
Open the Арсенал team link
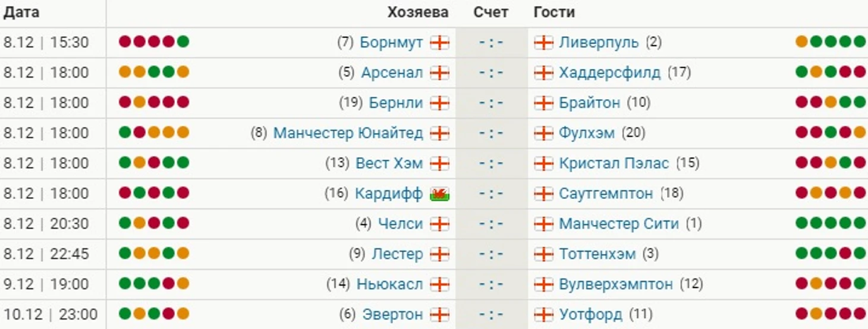pos(392,72)
